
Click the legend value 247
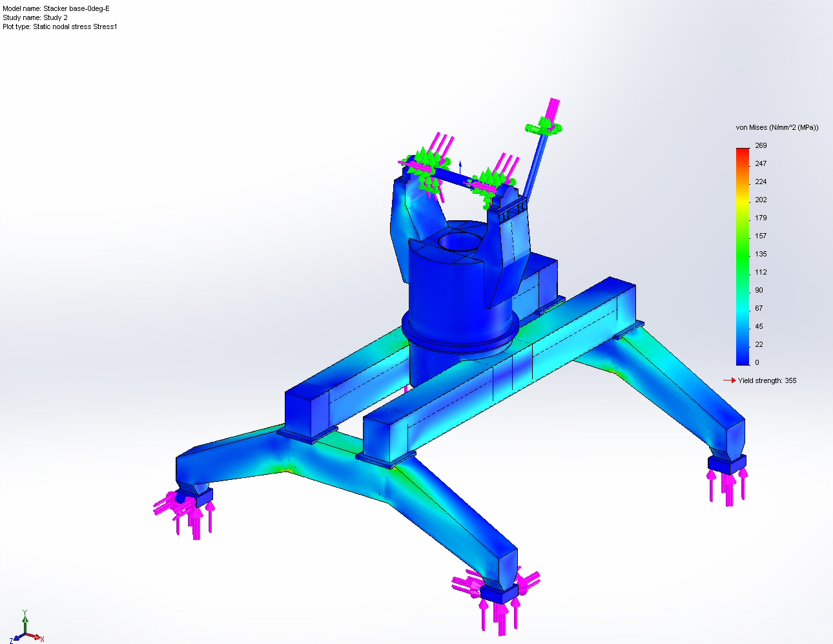(x=761, y=163)
